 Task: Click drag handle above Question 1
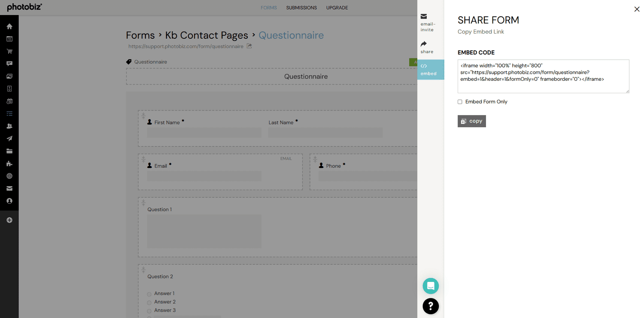point(143,202)
